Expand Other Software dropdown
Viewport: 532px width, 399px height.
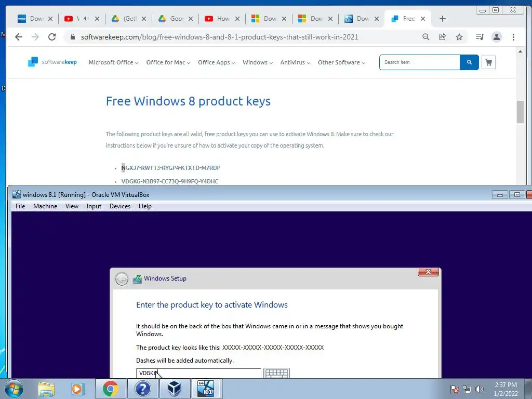point(341,62)
